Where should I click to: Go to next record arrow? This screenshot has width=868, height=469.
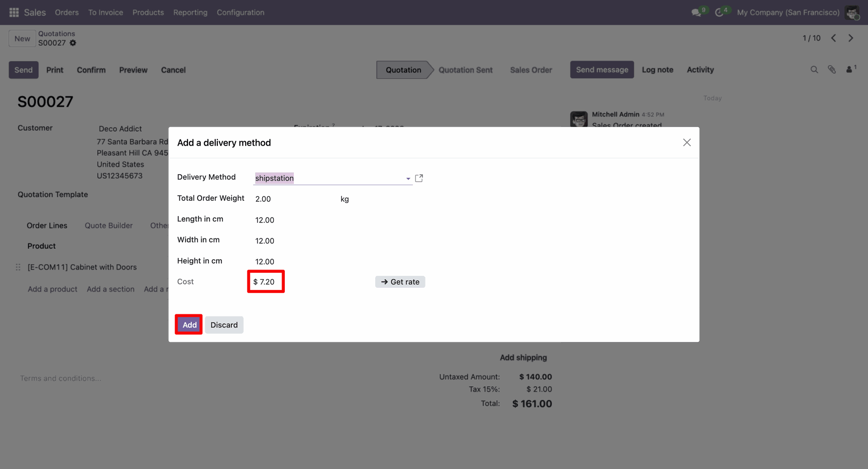point(851,38)
